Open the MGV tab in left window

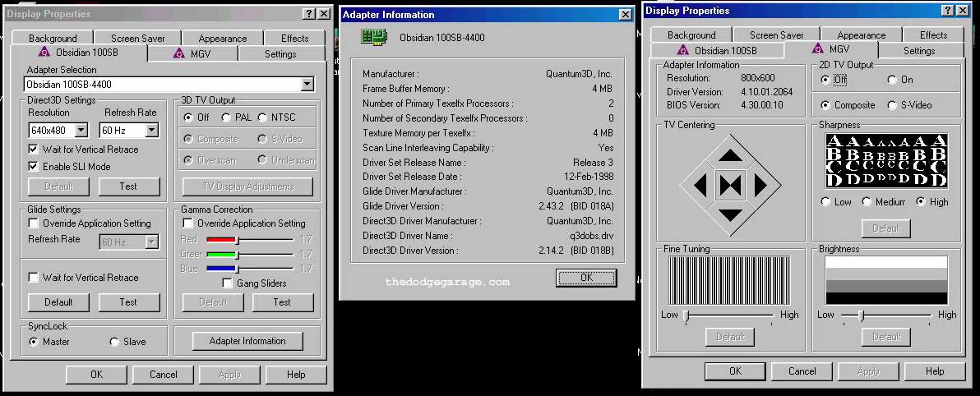(192, 53)
